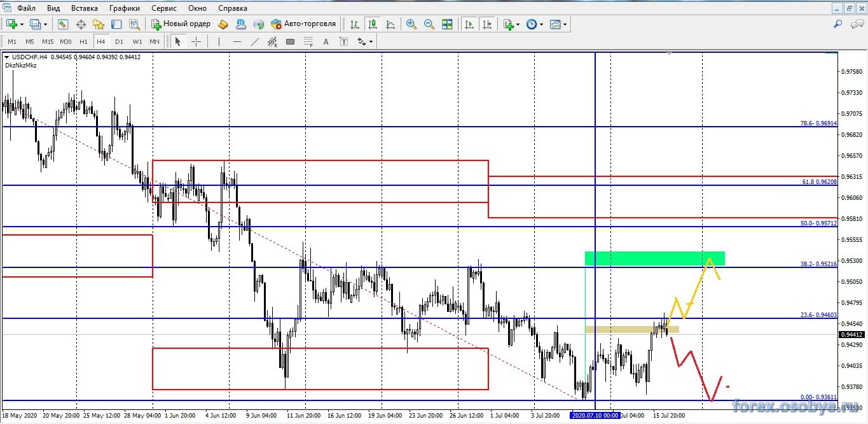Toggle the Авто-торговля button
Viewport: 868px width, 424px height.
click(303, 24)
